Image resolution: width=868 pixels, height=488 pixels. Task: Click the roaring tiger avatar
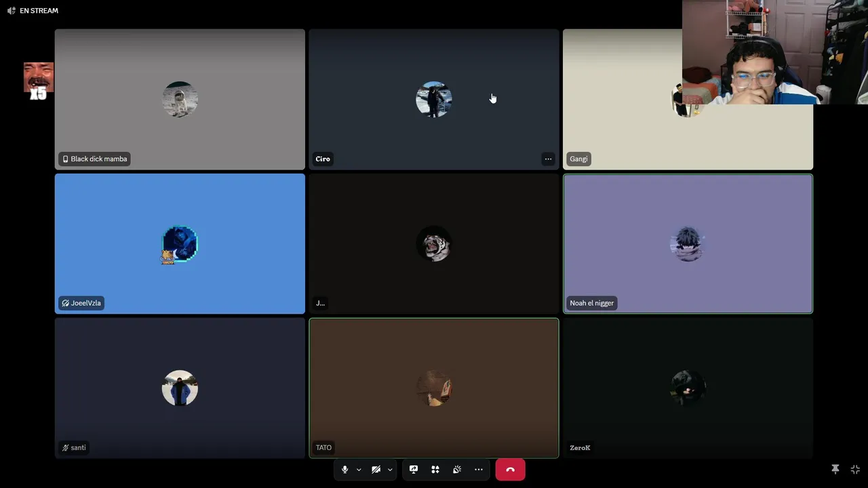[434, 244]
